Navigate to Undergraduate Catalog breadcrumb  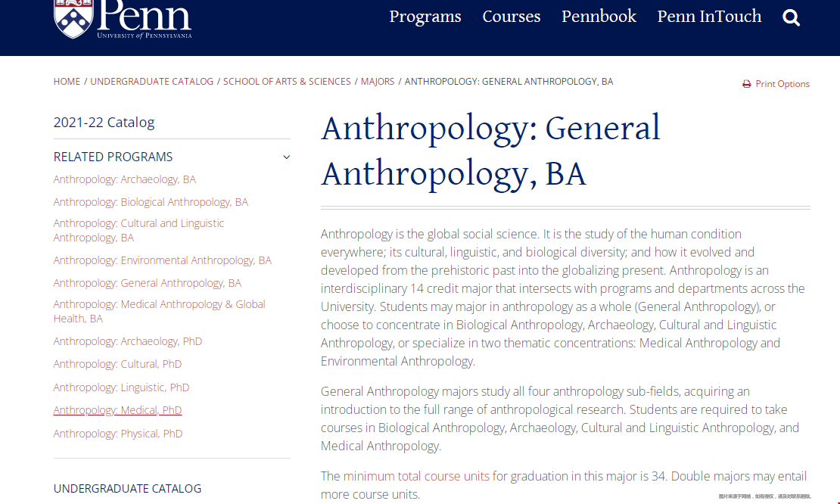pyautogui.click(x=151, y=82)
